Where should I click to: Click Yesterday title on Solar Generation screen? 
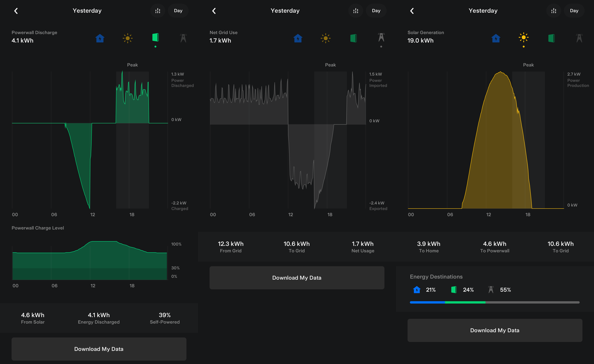(x=483, y=11)
